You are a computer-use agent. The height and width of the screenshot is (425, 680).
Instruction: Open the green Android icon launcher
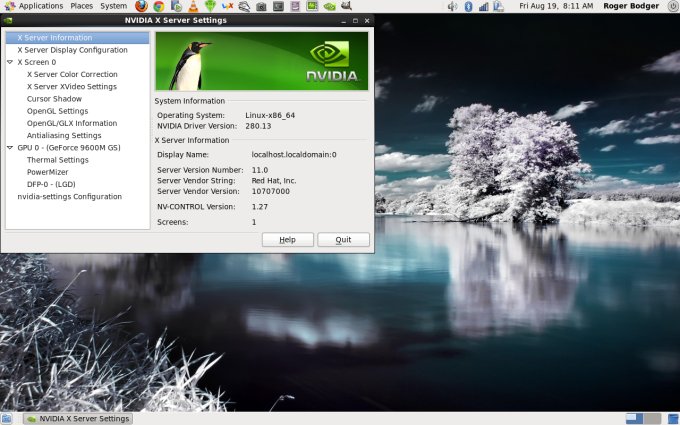210,6
